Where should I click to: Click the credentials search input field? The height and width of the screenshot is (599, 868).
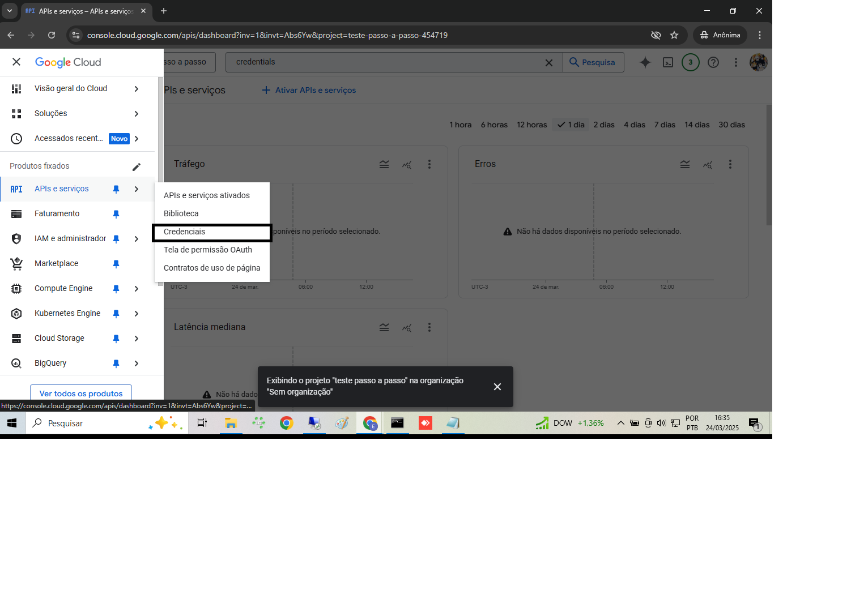(x=385, y=62)
